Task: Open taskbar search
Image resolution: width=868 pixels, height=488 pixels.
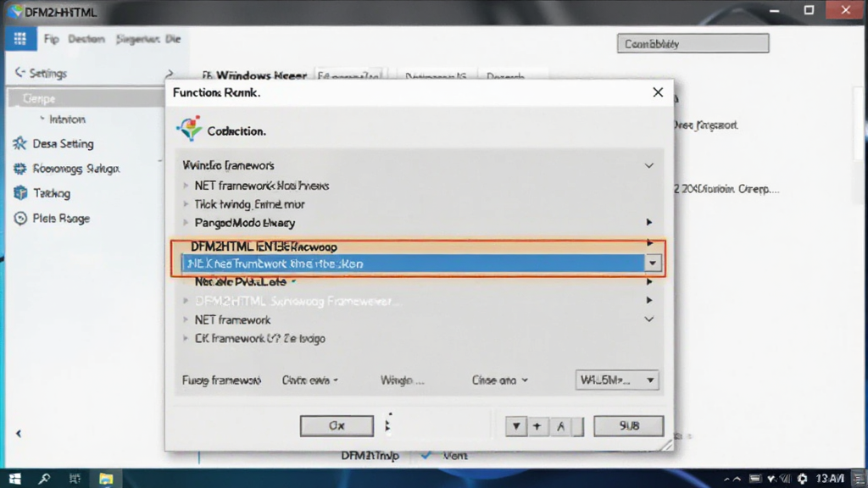Action: [x=44, y=479]
